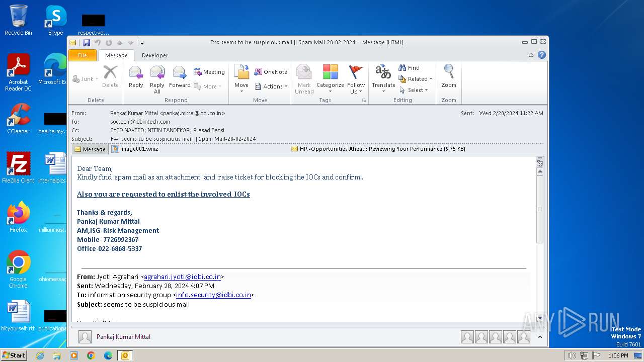Open CCleaner desktop shortcut
644x362 pixels.
tap(18, 119)
